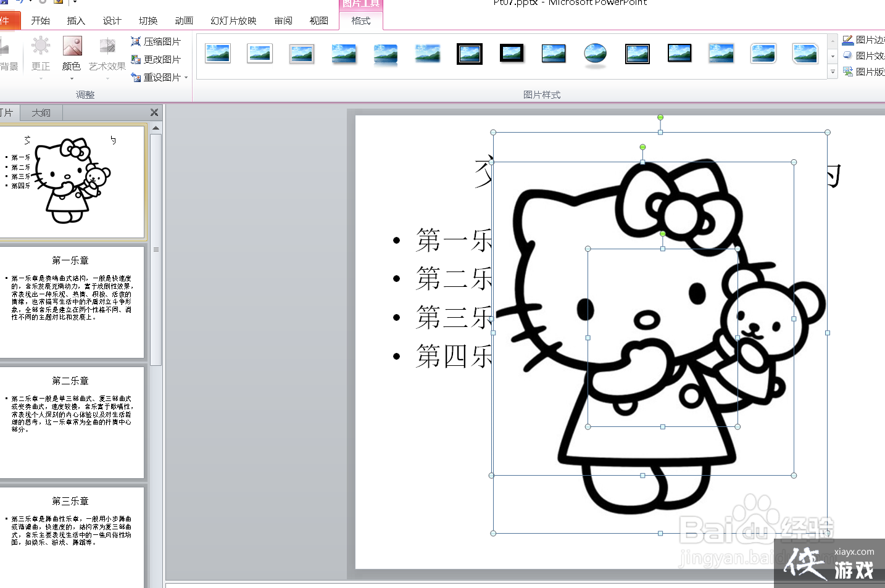This screenshot has width=885, height=588.
Task: Click the slide panel scroll-up arrow
Action: tap(156, 128)
